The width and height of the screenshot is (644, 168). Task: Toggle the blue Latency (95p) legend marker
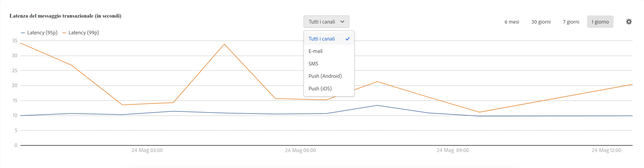click(x=23, y=33)
